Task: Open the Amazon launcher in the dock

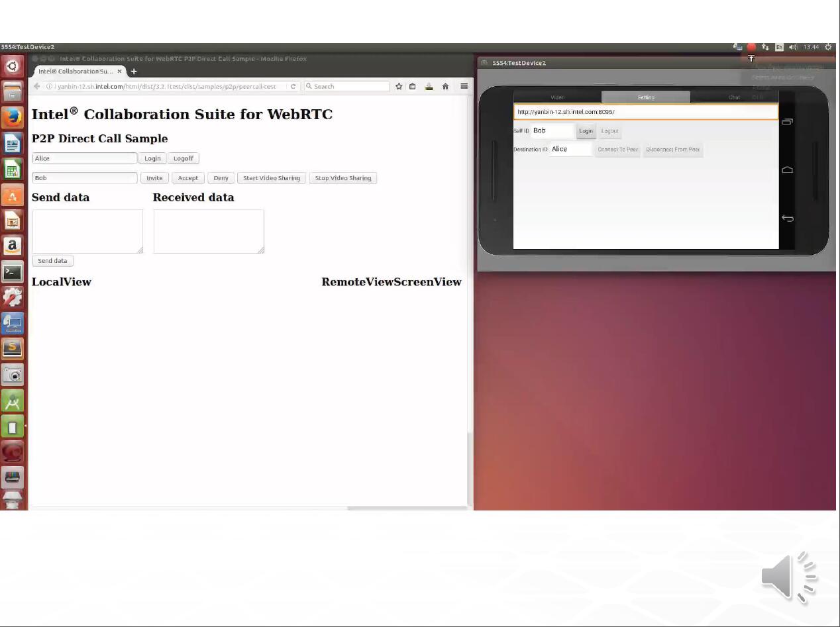Action: pos(13,246)
